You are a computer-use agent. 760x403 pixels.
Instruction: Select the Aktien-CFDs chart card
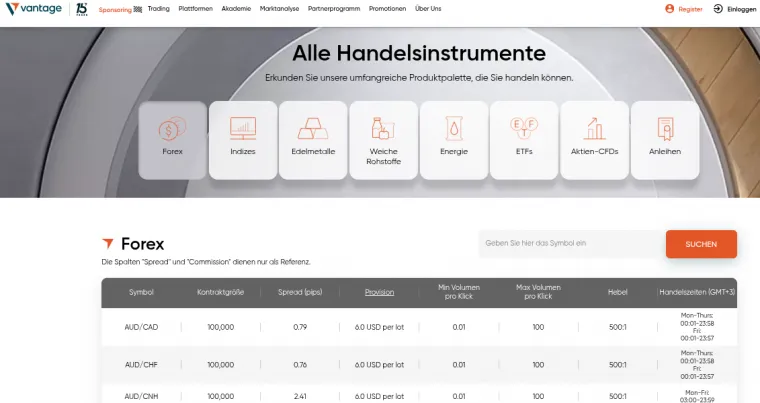595,140
